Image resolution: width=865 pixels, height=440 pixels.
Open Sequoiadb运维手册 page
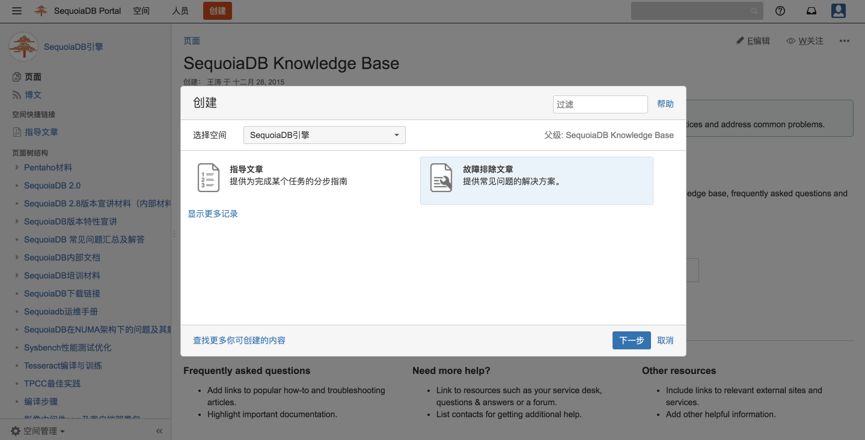coord(61,311)
